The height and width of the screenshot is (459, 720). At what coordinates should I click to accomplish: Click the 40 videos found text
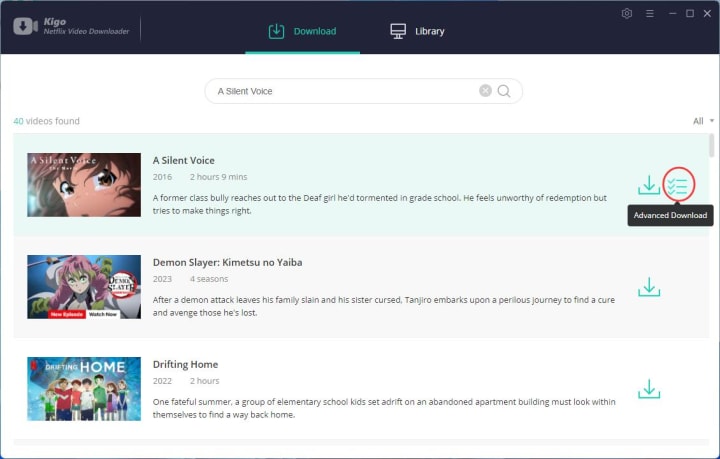pos(46,121)
